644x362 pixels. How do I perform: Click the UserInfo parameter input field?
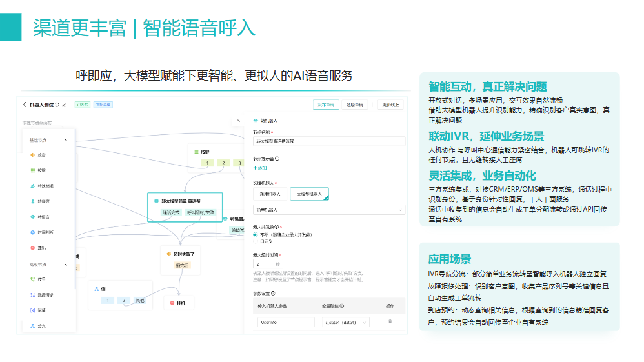pyautogui.click(x=286, y=323)
